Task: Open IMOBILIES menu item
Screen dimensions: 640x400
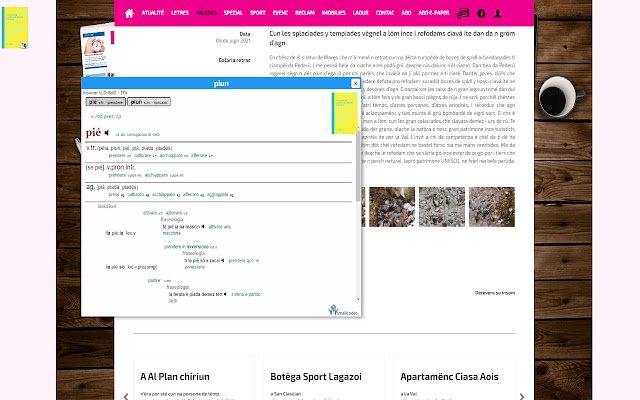Action: [333, 13]
